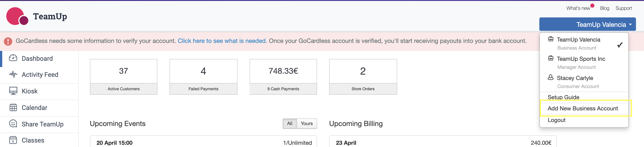This screenshot has height=147, width=644.
Task: Click Logout in the account menu
Action: pyautogui.click(x=556, y=120)
